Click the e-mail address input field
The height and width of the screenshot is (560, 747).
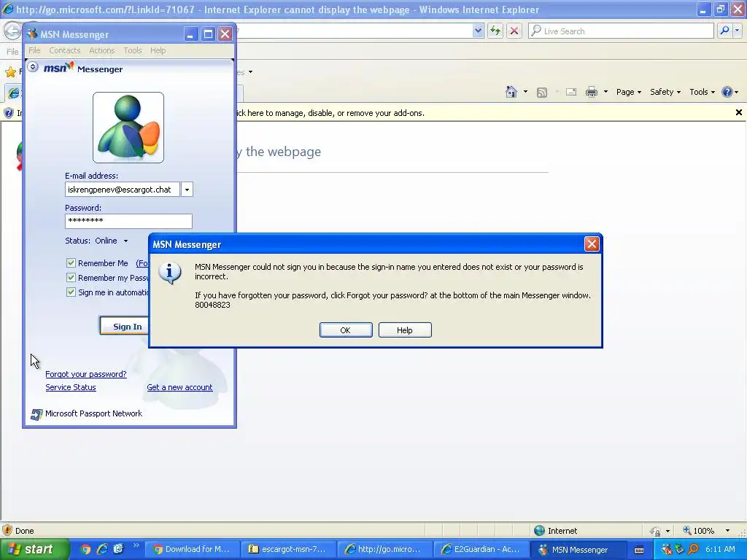pyautogui.click(x=123, y=190)
